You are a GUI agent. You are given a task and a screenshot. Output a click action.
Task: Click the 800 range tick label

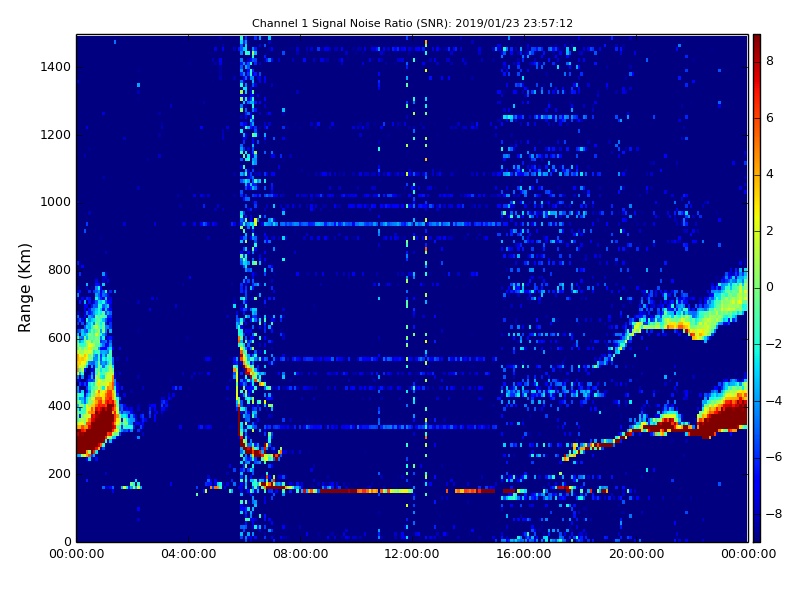coord(59,270)
